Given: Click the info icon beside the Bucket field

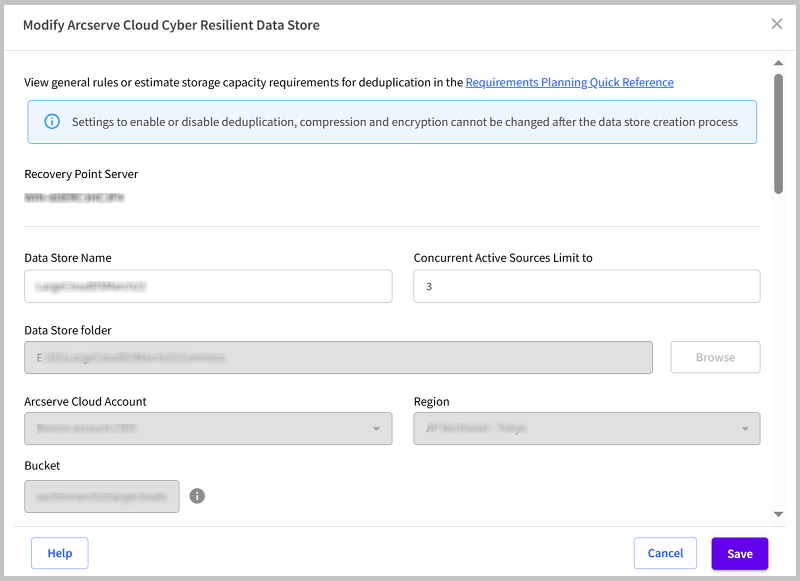Looking at the screenshot, I should click(x=197, y=496).
